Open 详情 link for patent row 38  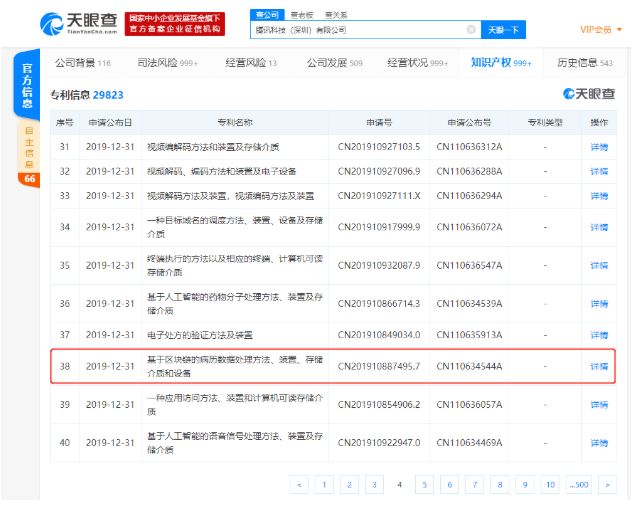pos(599,366)
